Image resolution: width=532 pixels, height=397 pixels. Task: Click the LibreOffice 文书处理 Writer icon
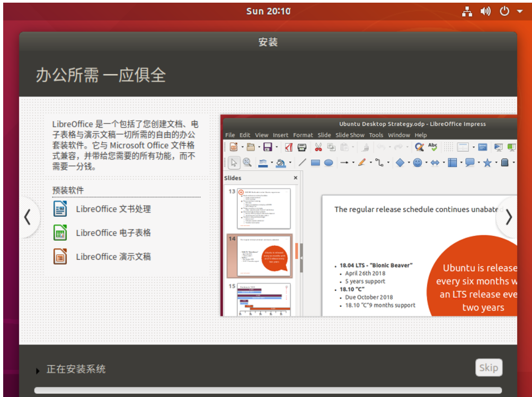click(60, 209)
